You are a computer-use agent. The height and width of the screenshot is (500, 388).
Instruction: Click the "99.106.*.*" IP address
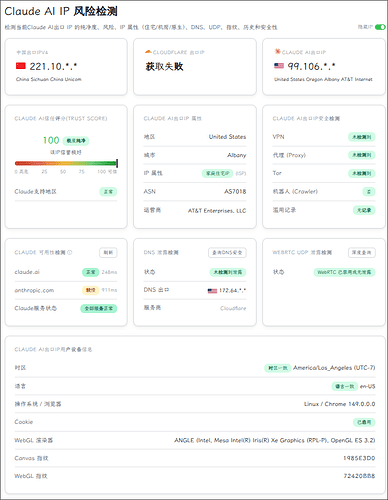pyautogui.click(x=311, y=66)
